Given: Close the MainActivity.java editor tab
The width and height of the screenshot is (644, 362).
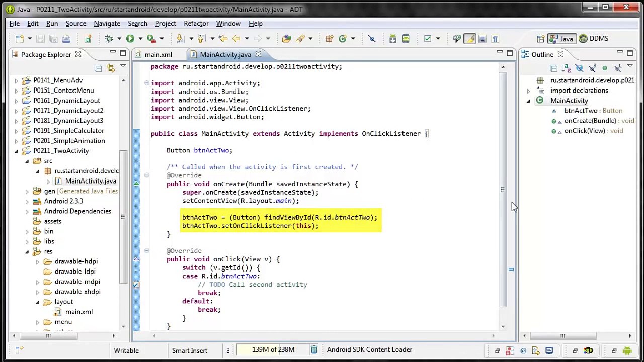Looking at the screenshot, I should 258,55.
